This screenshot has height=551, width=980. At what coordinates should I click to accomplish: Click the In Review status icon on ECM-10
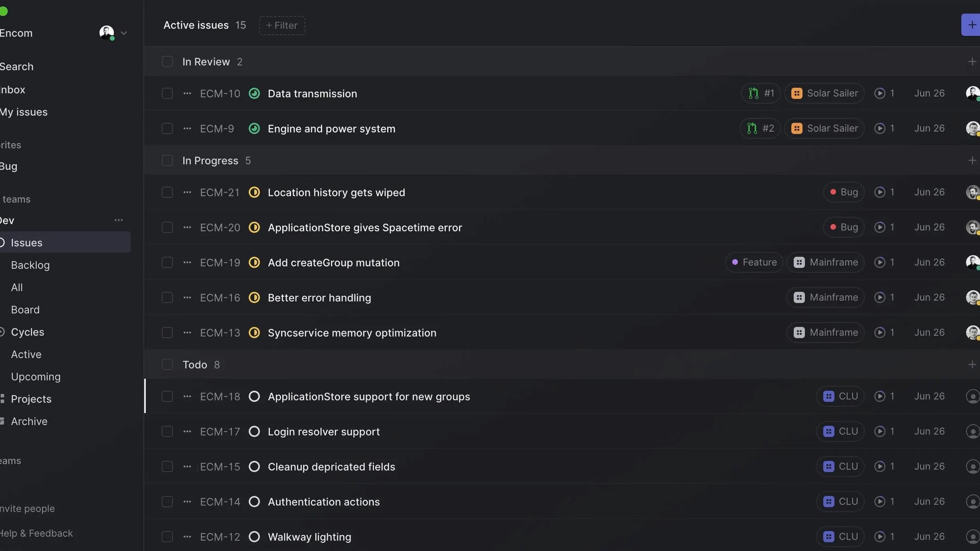pyautogui.click(x=254, y=93)
